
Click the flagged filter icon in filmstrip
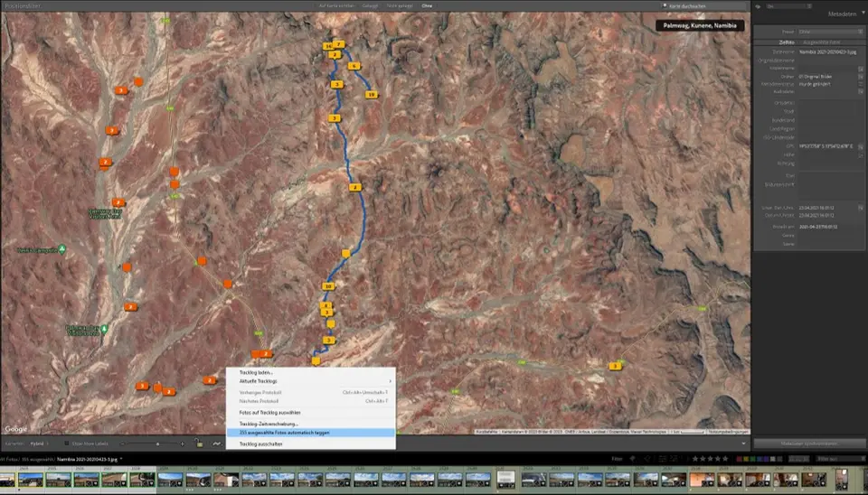633,459
